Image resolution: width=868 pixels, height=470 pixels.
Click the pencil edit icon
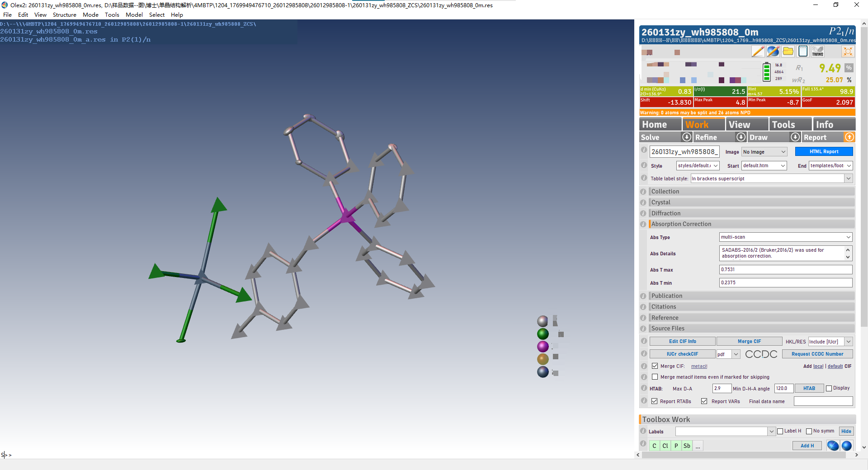coord(758,52)
